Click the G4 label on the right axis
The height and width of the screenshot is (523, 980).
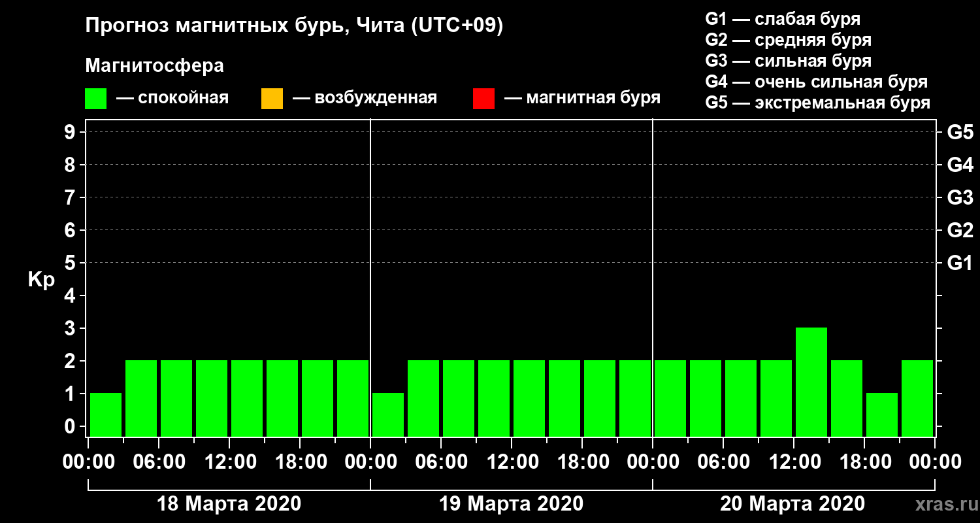tap(960, 165)
